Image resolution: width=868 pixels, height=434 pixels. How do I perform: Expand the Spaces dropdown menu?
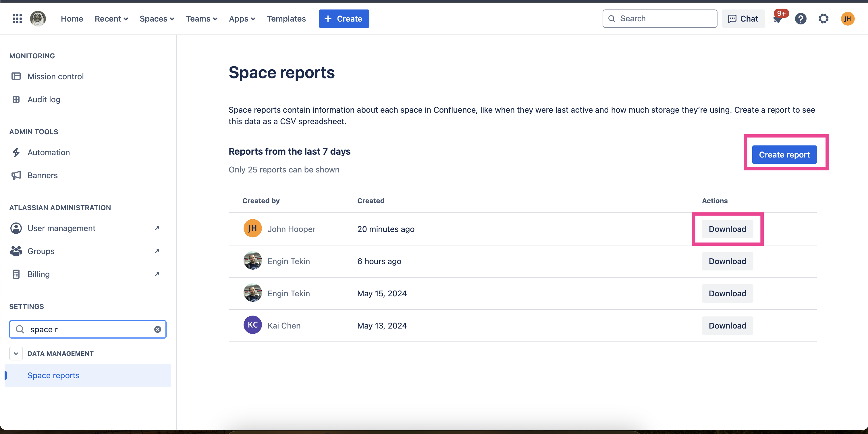pos(157,19)
